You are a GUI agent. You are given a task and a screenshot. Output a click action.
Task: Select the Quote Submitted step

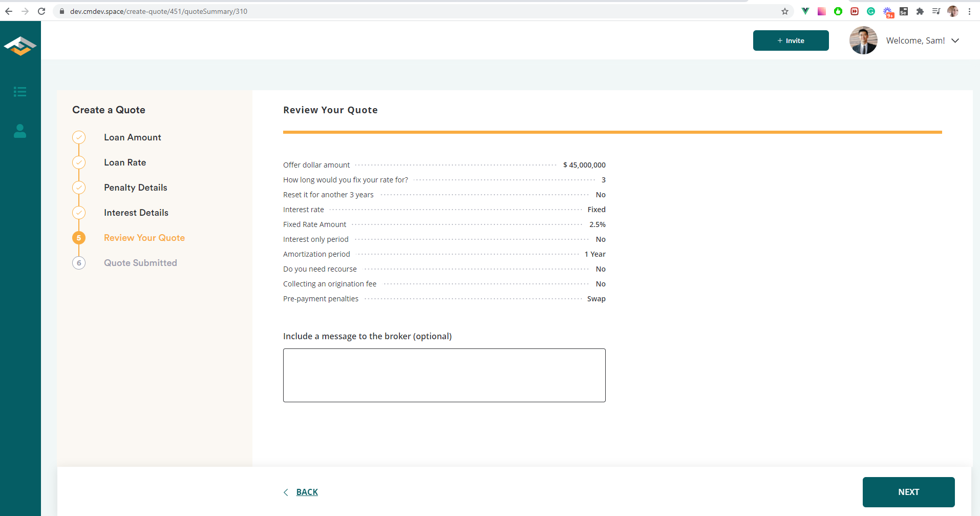[x=140, y=262]
